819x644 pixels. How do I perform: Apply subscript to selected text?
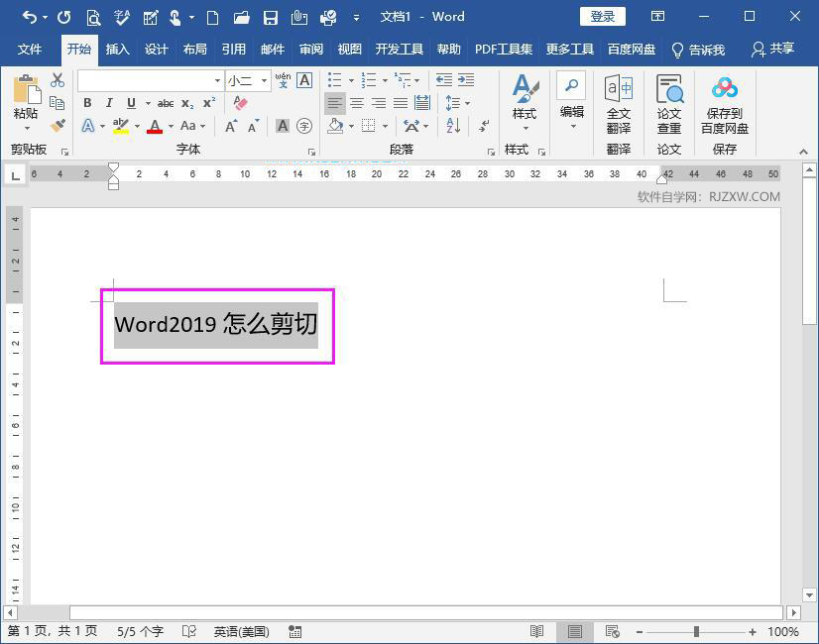[186, 102]
